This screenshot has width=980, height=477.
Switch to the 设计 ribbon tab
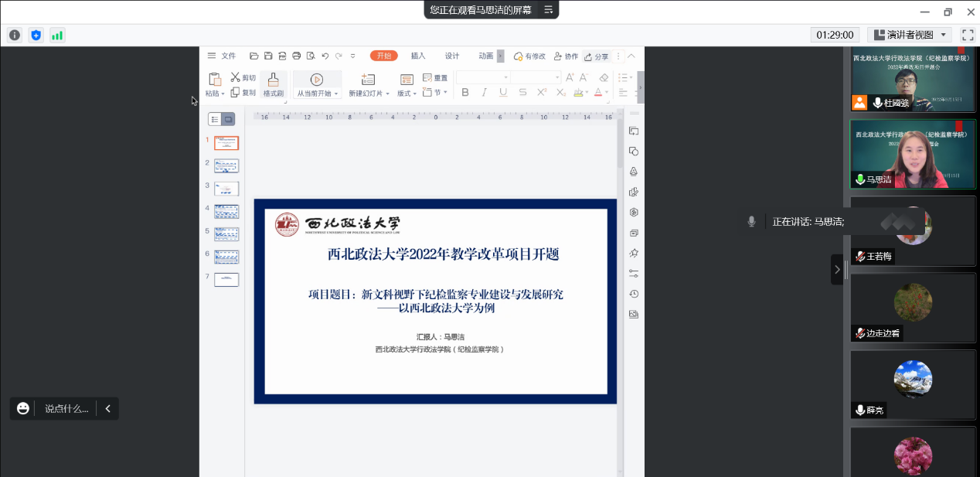452,56
